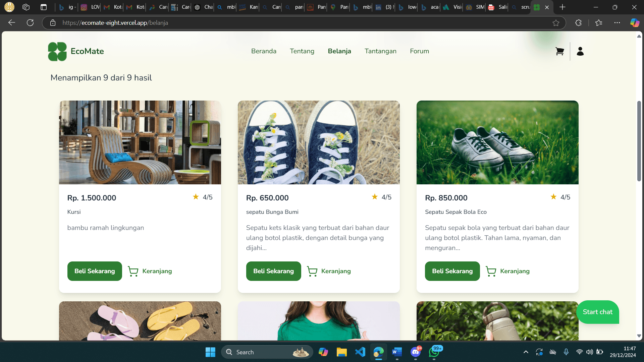Open File Explorer from taskbar
The image size is (644, 362).
341,352
